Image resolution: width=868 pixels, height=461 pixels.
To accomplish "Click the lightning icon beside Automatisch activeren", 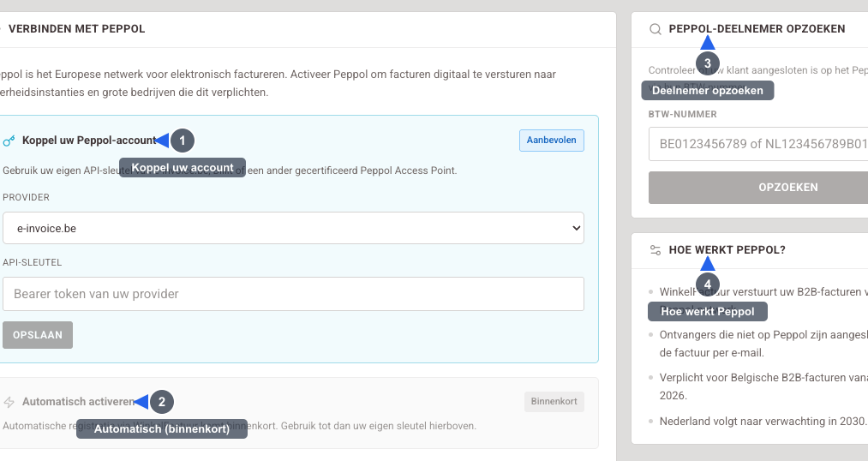I will [x=9, y=403].
